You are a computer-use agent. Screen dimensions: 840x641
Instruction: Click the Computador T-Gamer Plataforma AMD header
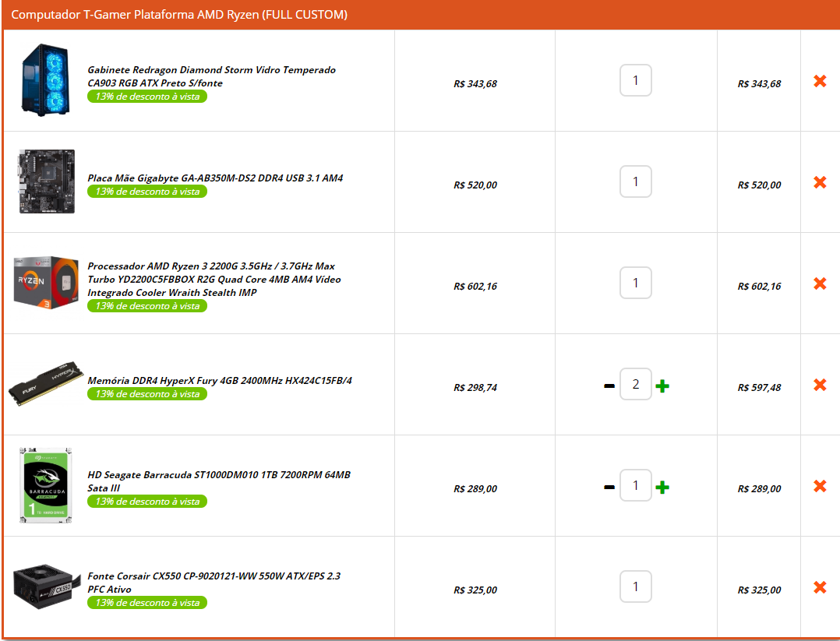[179, 15]
